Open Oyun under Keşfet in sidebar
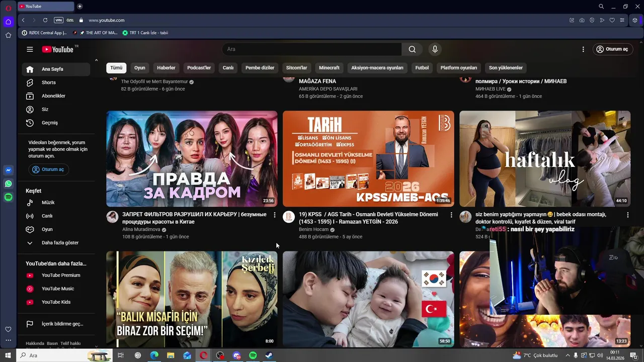This screenshot has height=362, width=644. [x=56, y=229]
